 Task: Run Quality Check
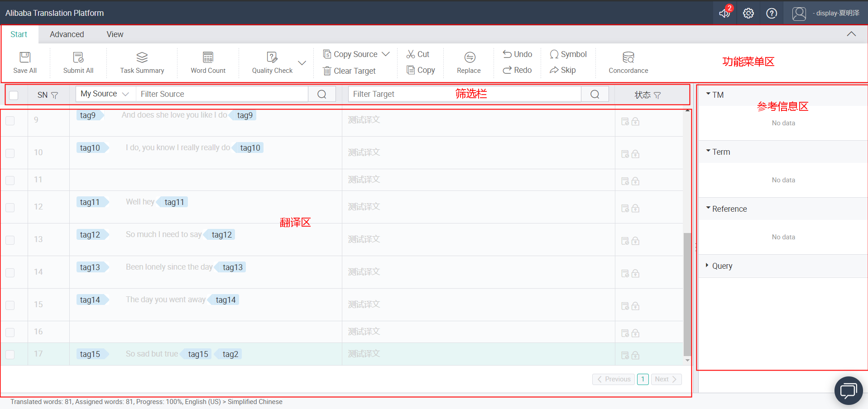(x=272, y=62)
